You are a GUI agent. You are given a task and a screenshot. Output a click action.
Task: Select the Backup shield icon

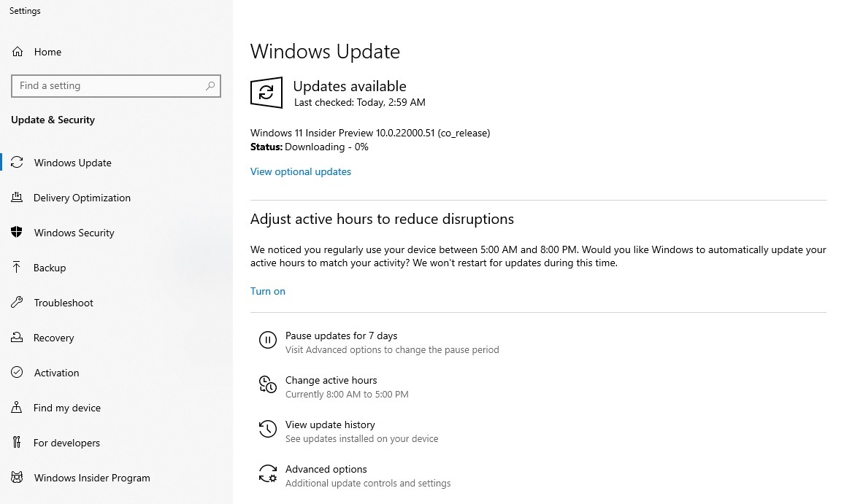[x=16, y=268]
